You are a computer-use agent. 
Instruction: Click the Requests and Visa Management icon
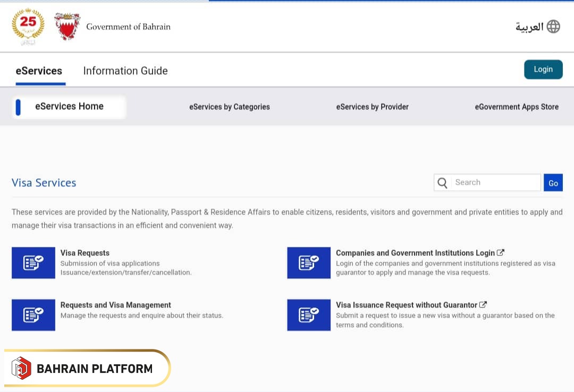33,315
